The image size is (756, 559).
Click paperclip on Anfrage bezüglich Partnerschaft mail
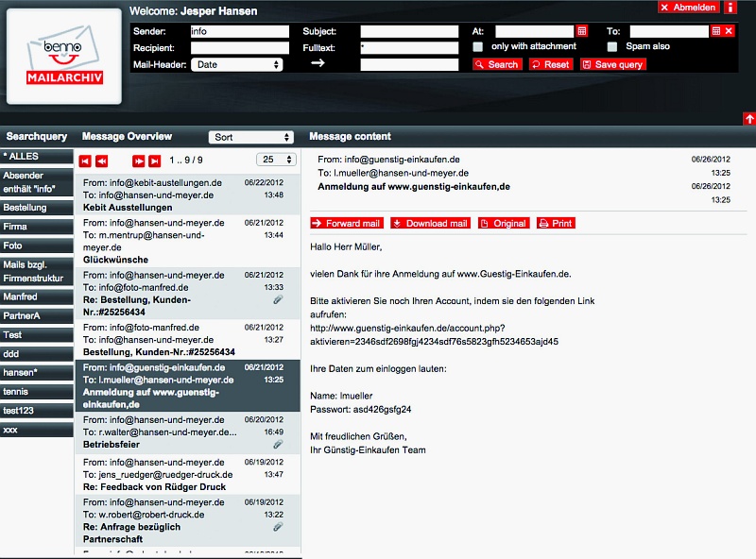[278, 527]
